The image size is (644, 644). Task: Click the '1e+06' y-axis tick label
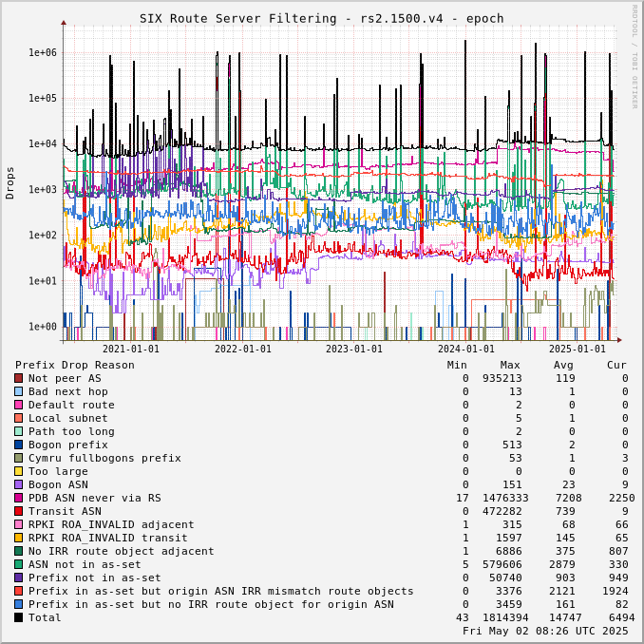point(43,52)
